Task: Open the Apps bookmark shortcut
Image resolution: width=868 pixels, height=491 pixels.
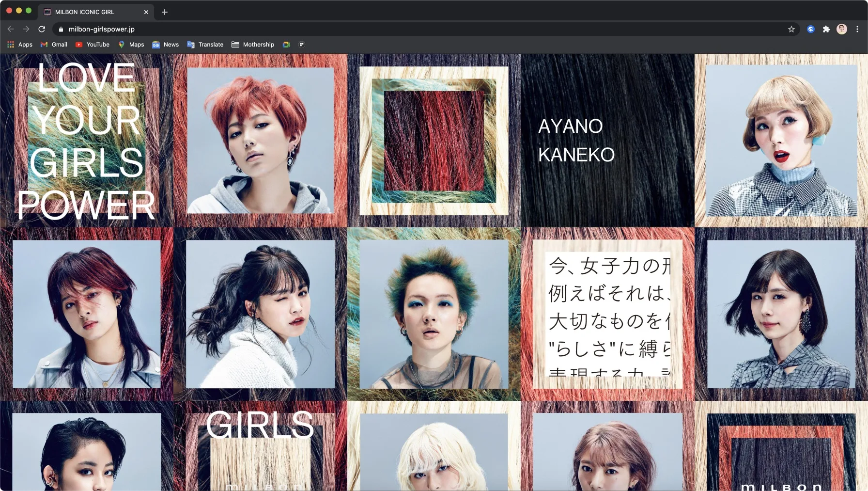Action: point(20,45)
